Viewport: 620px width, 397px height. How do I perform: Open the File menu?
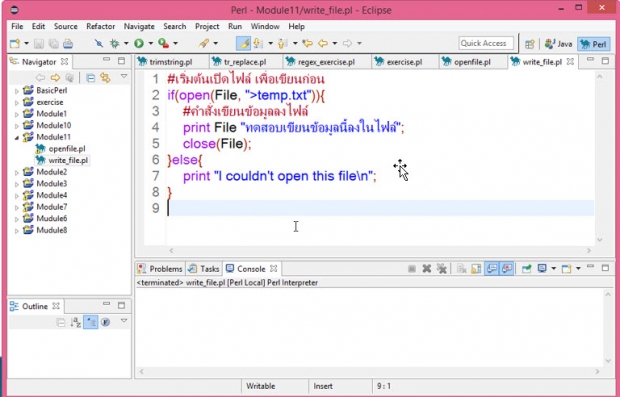[17, 26]
